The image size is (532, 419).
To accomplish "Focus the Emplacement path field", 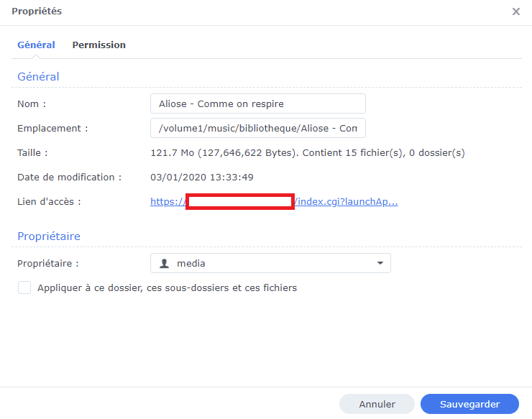I will pos(257,128).
